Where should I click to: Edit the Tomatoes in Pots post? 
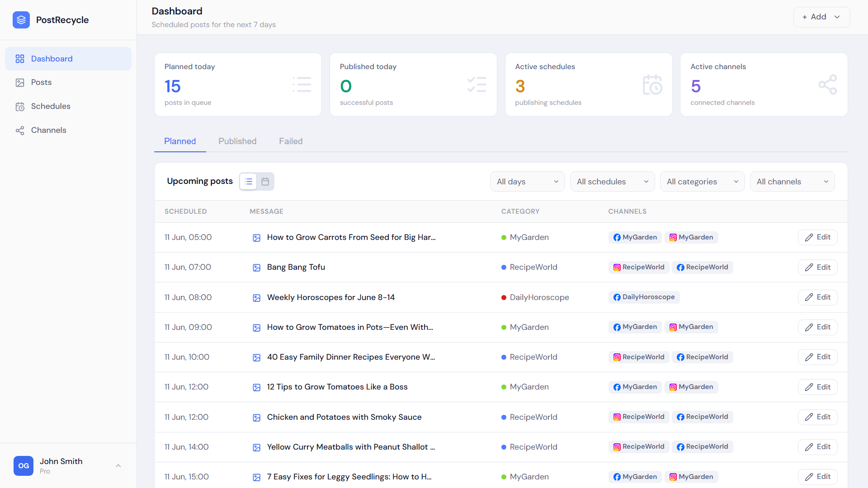[817, 327]
